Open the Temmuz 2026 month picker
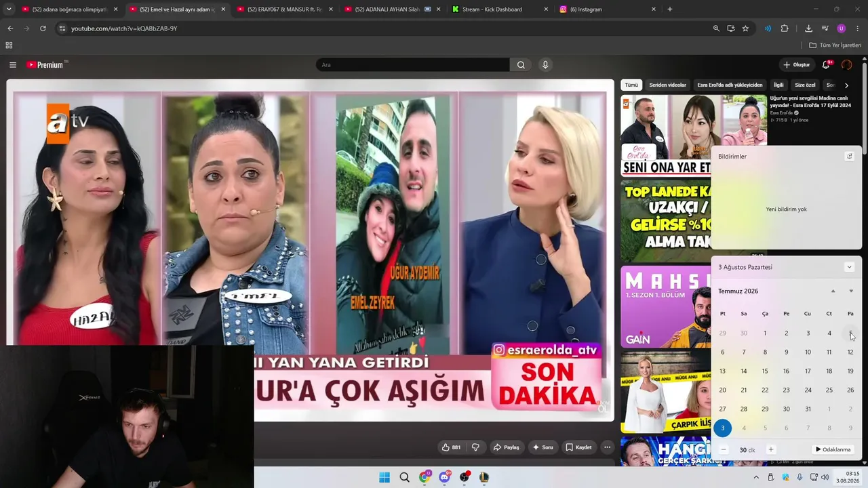Screen dimensions: 868x488 tap(738, 291)
